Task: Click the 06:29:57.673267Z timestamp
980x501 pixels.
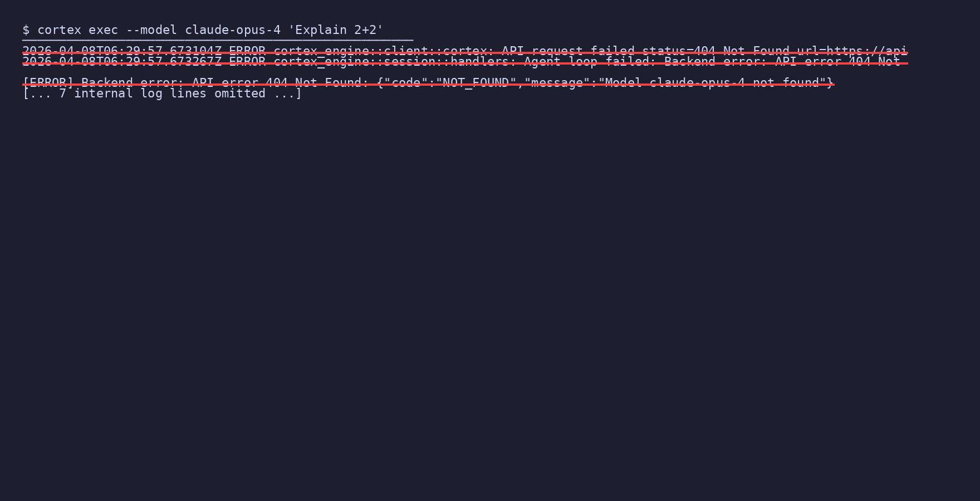Action: pos(163,62)
